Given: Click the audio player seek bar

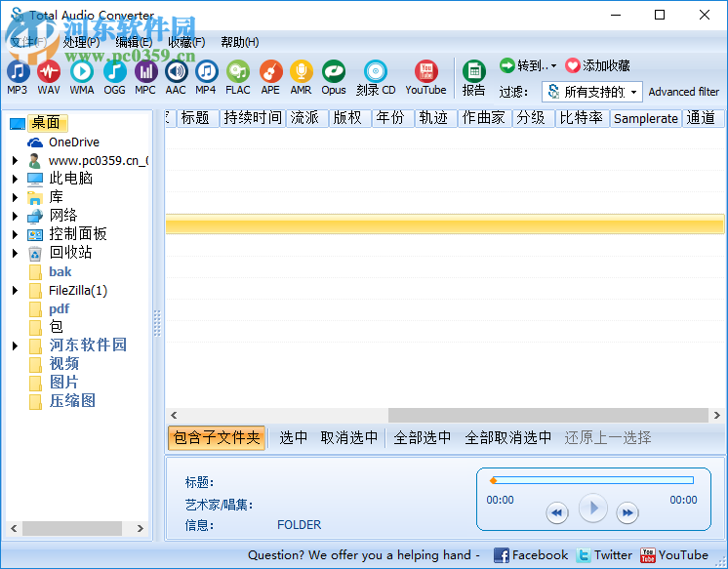Looking at the screenshot, I should (591, 480).
